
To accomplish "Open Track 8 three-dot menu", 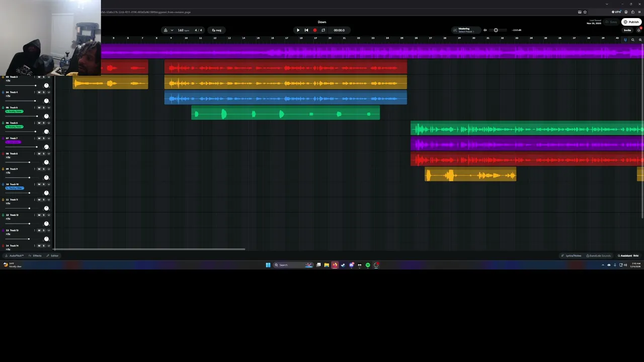I will click(35, 154).
